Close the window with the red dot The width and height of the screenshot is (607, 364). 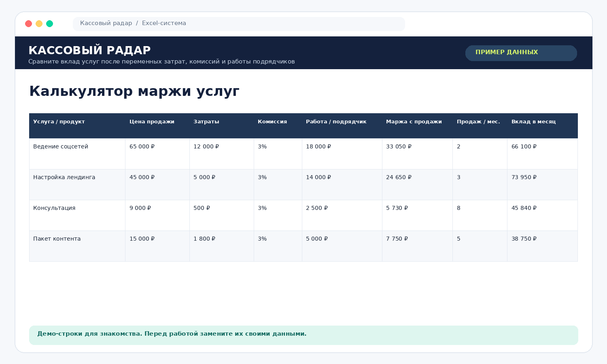[x=28, y=23]
